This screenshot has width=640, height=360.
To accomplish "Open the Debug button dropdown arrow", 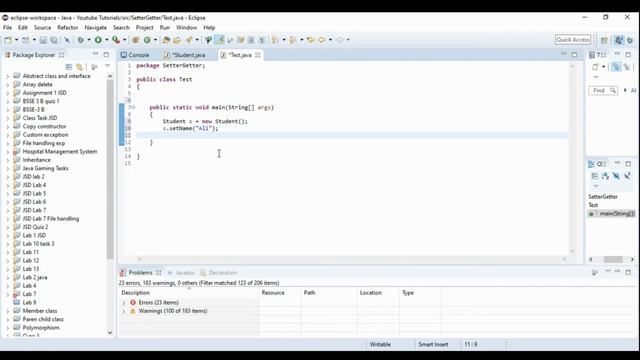I will 89,40.
